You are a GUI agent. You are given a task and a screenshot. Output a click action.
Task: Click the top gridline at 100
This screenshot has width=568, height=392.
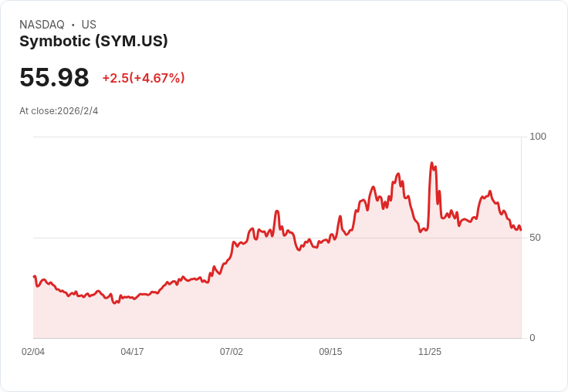[x=278, y=137]
